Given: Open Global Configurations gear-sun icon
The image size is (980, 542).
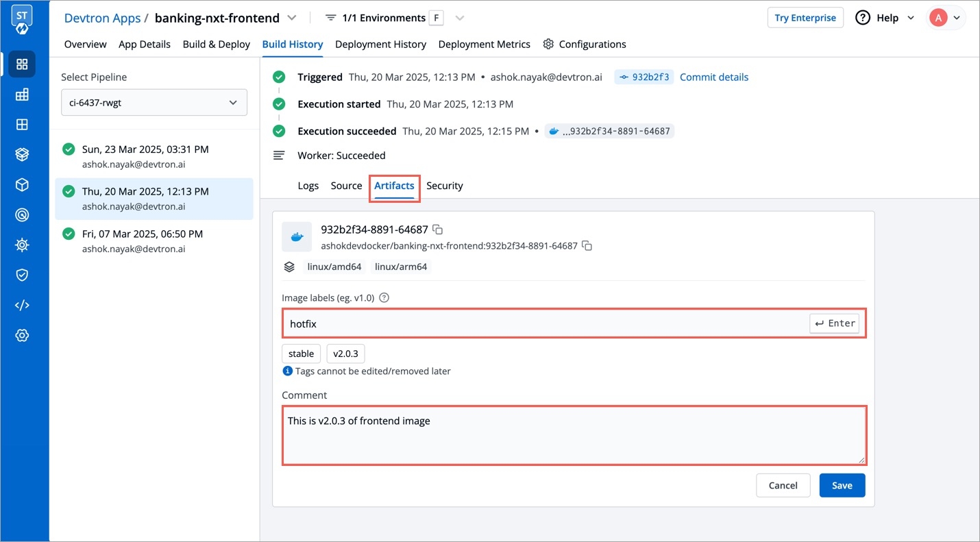Looking at the screenshot, I should click(x=22, y=245).
